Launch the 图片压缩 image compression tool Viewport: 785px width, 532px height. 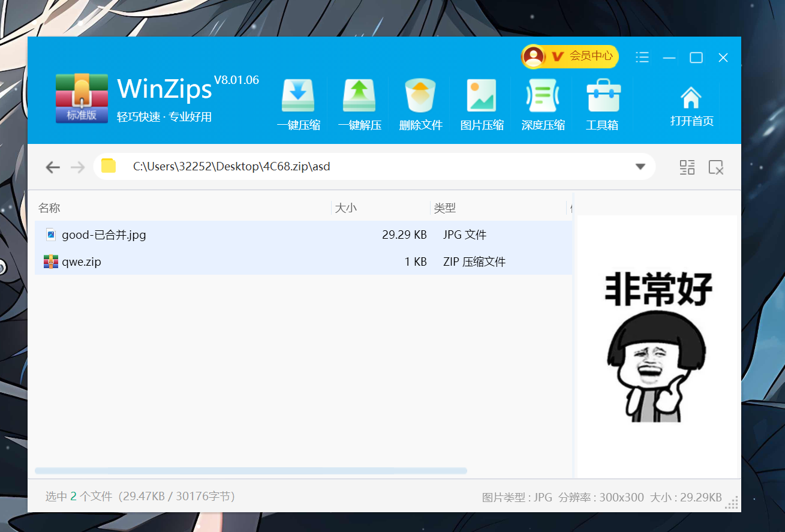482,97
